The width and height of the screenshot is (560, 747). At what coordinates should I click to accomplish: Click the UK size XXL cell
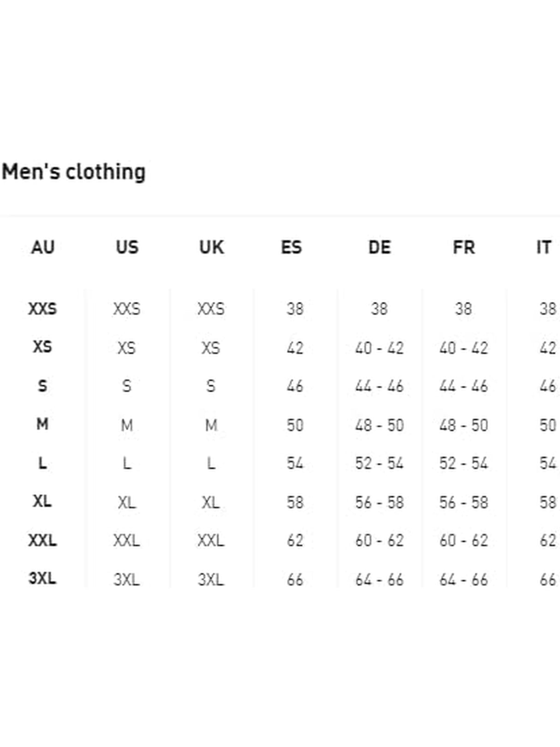point(211,540)
